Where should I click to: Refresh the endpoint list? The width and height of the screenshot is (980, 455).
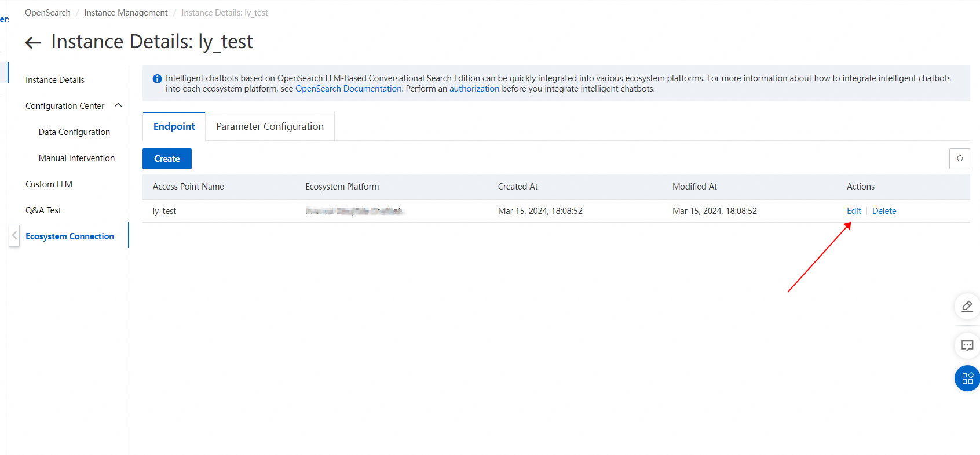coord(960,158)
